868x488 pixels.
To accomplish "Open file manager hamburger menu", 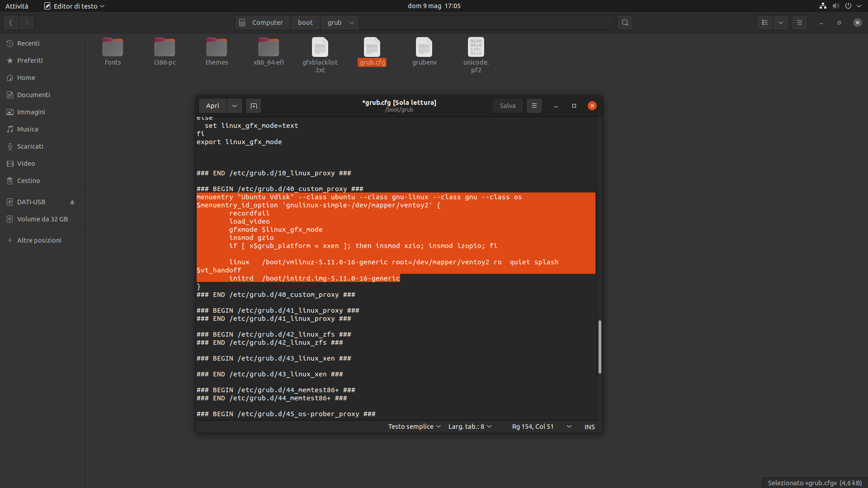I will tap(800, 23).
